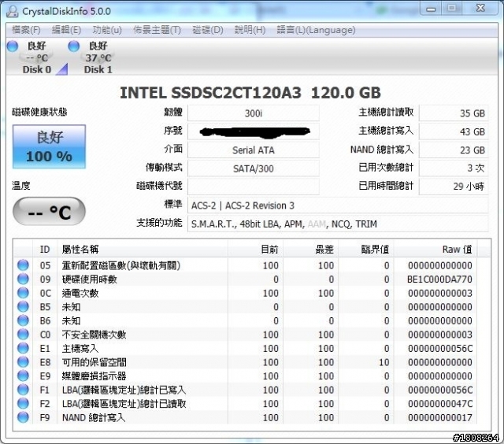Click the 屬性名稱 column header
Viewport: 504px width, 444px height.
pos(143,249)
